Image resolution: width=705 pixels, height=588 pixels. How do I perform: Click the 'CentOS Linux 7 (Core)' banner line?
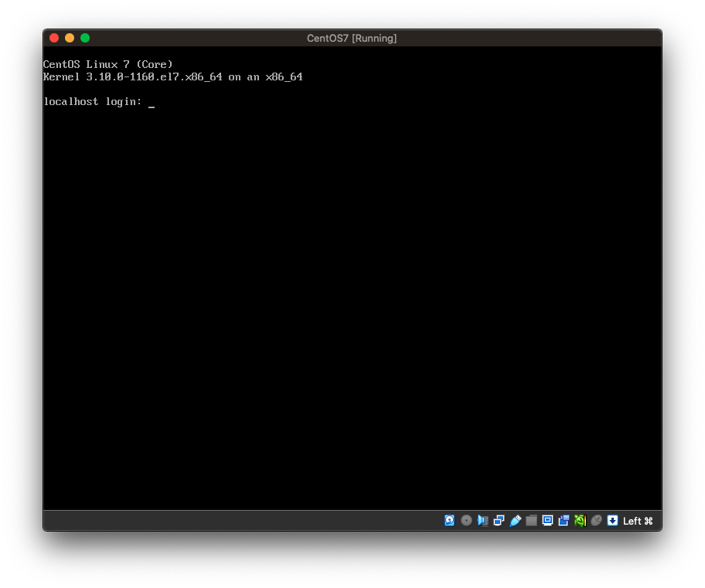pyautogui.click(x=108, y=64)
